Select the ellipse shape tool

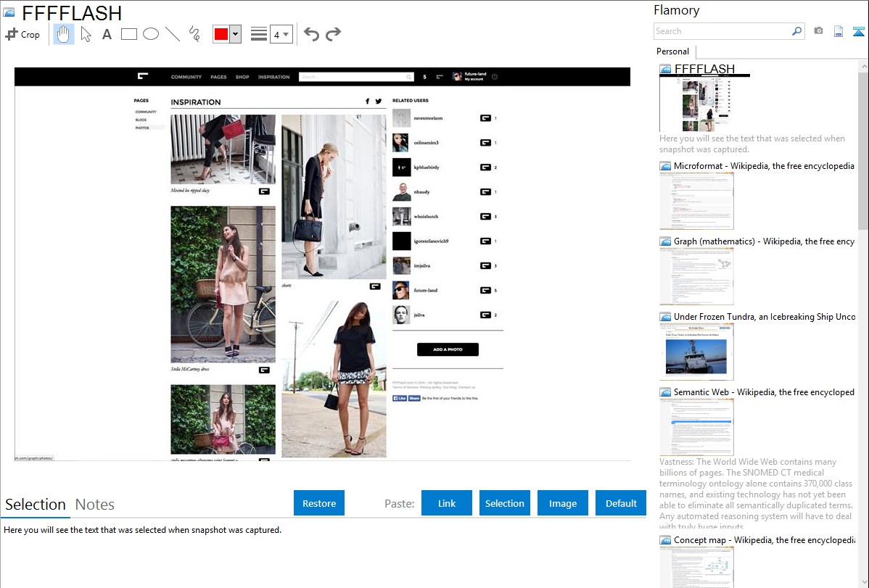(x=151, y=34)
